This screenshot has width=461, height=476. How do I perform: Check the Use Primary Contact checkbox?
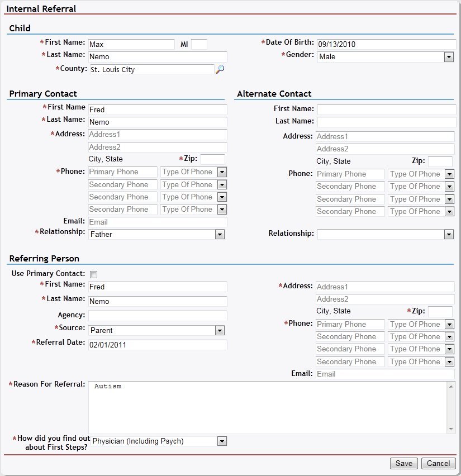click(93, 274)
